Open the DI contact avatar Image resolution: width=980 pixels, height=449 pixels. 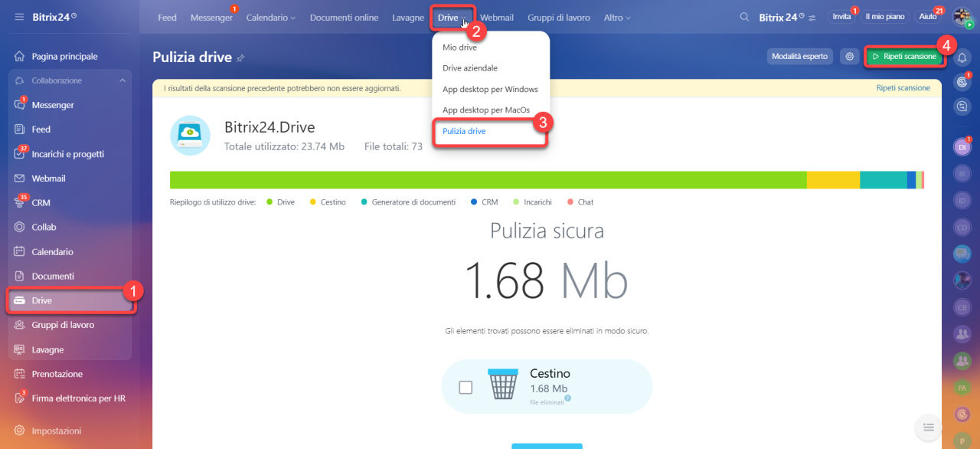962,146
